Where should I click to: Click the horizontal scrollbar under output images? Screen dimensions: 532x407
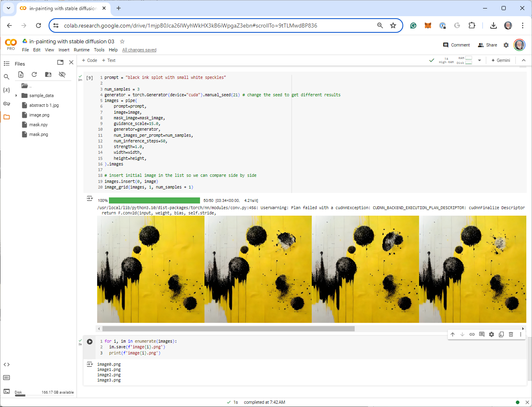(x=228, y=329)
